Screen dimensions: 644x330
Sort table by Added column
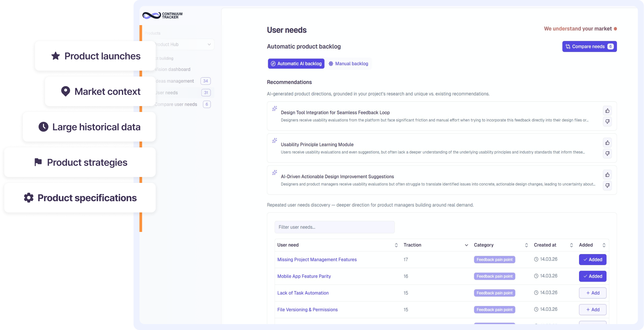coord(604,245)
